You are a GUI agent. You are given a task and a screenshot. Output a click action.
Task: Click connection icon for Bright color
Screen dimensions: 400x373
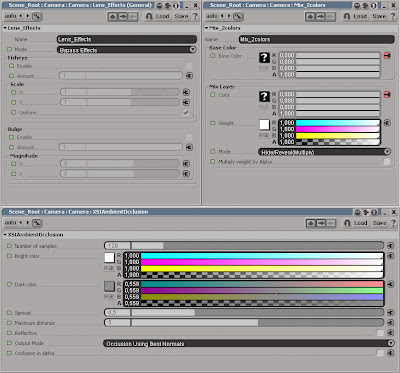tap(390, 256)
